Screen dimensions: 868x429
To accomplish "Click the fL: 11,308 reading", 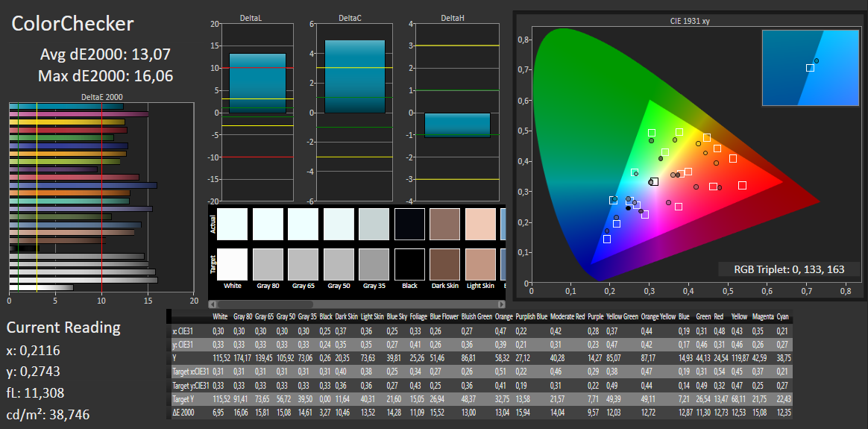I will tap(36, 393).
